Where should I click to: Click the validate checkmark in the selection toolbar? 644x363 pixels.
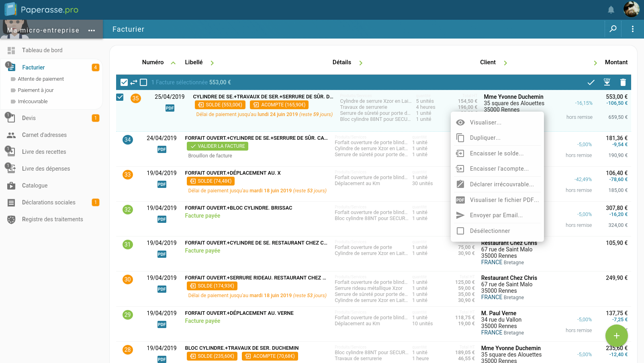point(591,82)
